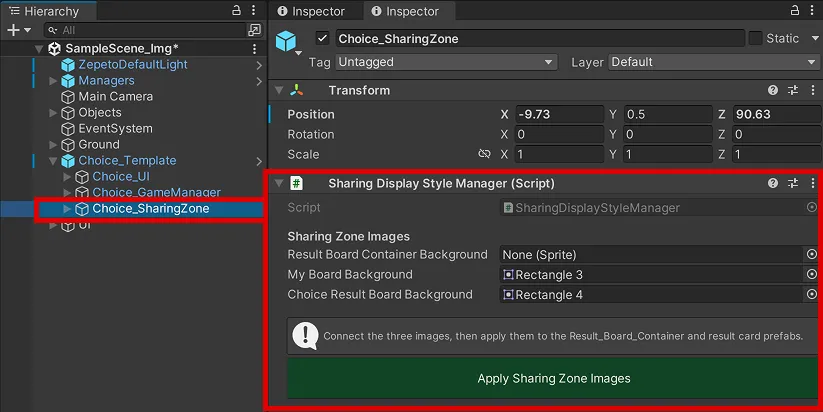The width and height of the screenshot is (823, 412).
Task: Click the SharingDisplayStyleManager script field
Action: tap(652, 208)
